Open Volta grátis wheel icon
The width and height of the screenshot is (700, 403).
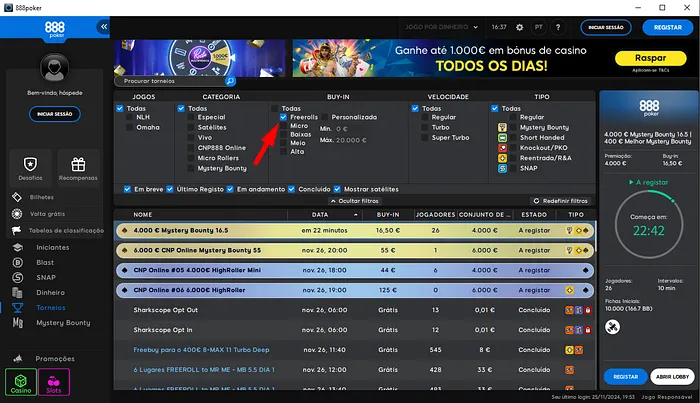(x=17, y=214)
